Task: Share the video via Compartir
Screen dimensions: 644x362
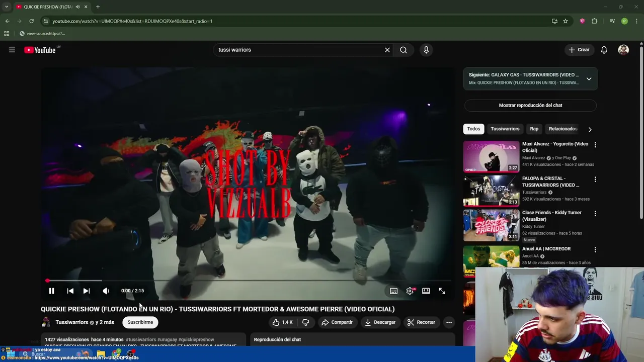Action: coord(337,322)
